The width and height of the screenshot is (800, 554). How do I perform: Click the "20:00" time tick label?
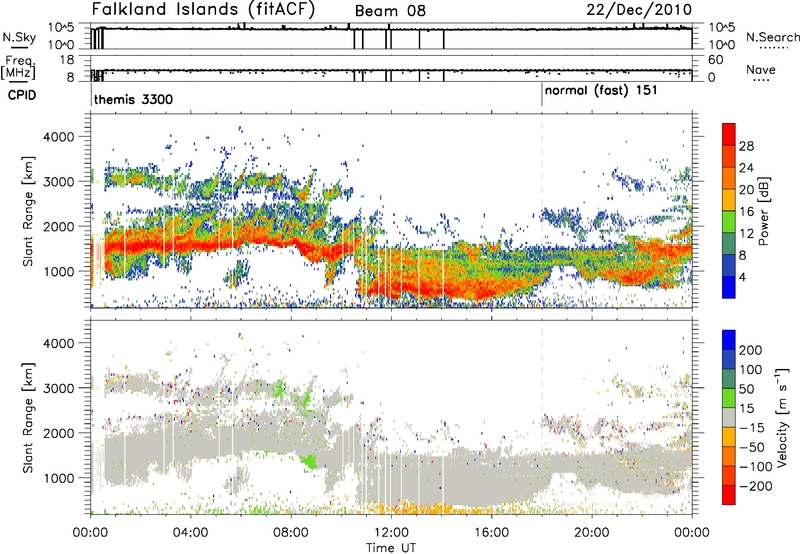click(x=592, y=533)
